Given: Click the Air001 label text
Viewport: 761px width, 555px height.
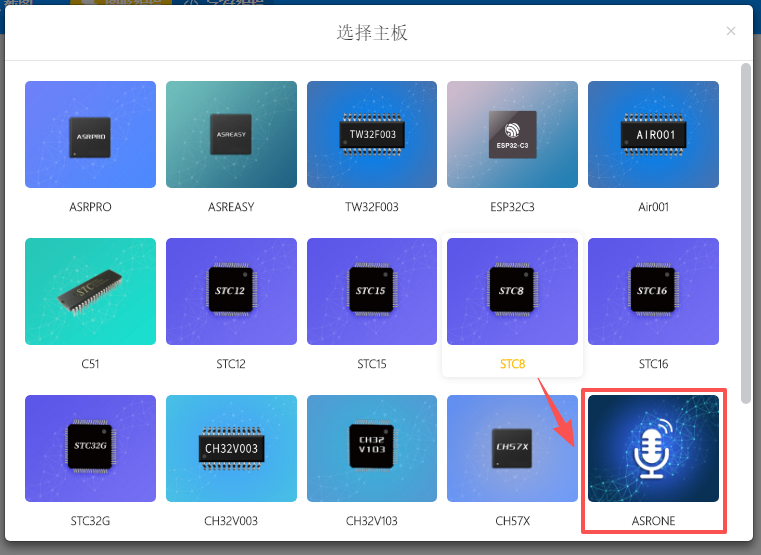Looking at the screenshot, I should 653,207.
